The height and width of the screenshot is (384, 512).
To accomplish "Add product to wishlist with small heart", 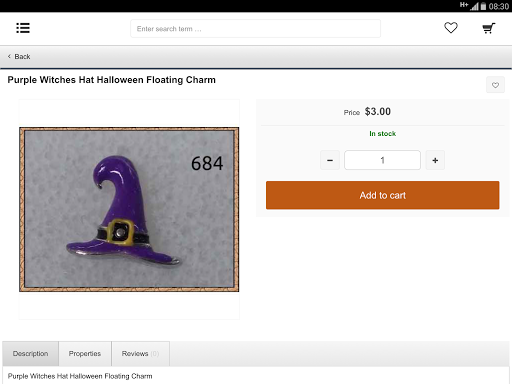I will [495, 85].
